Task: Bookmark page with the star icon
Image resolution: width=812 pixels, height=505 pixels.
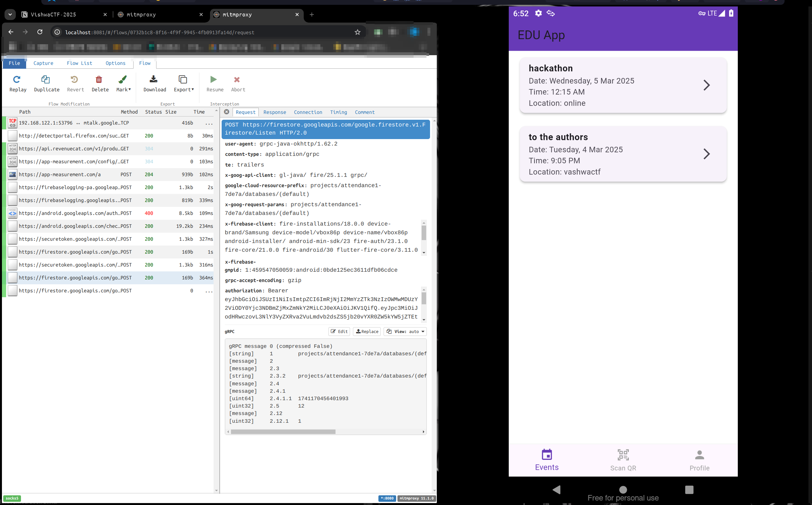Action: pos(357,32)
